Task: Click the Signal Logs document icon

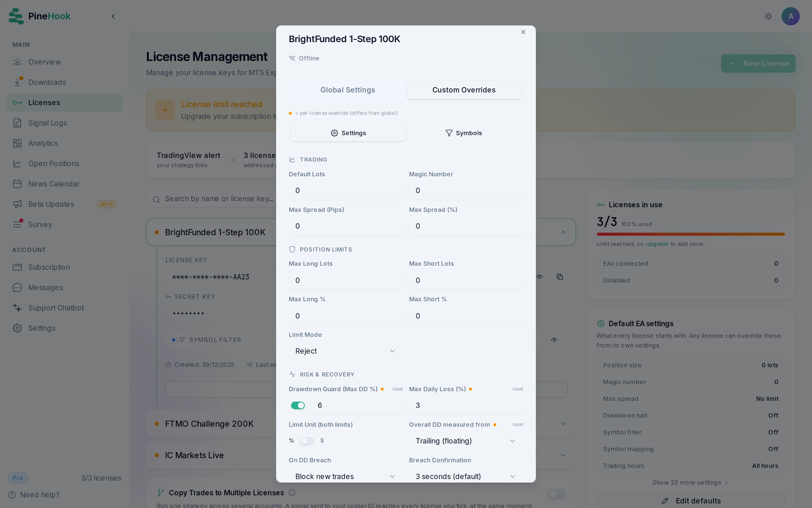Action: (17, 123)
